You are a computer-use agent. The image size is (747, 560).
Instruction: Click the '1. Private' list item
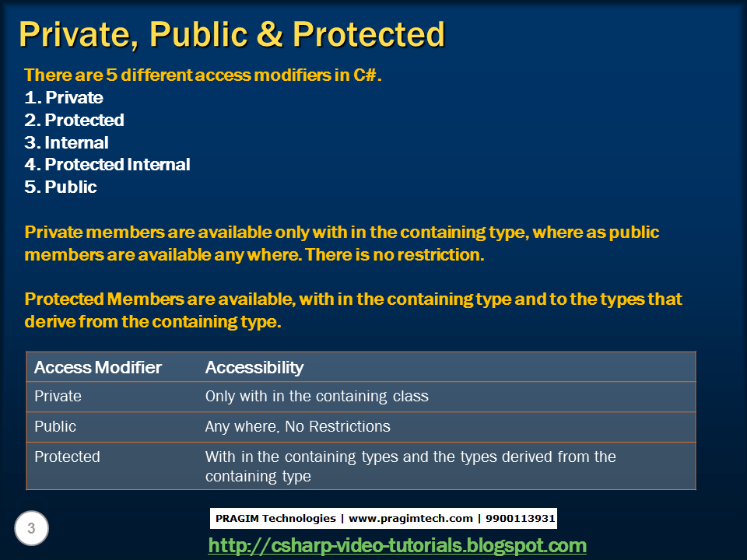64,98
